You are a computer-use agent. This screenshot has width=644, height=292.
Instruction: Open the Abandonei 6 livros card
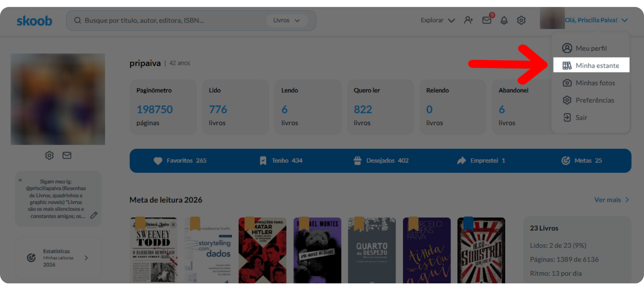coord(522,107)
